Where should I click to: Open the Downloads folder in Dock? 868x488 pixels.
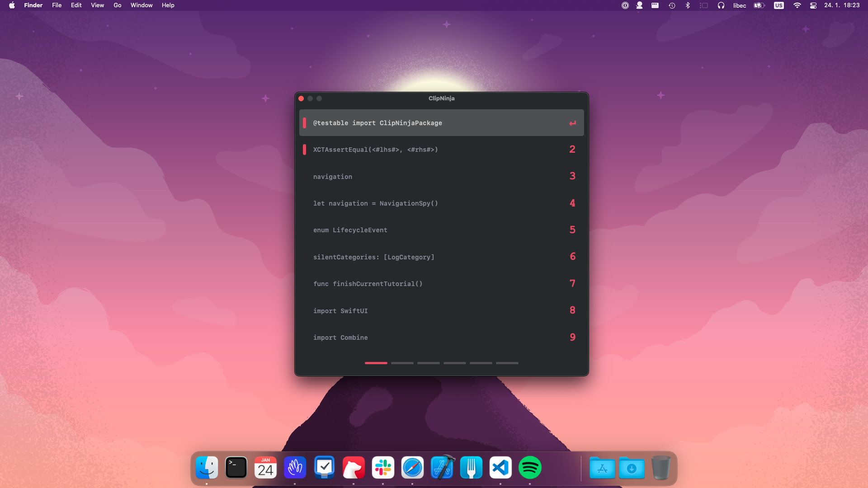(632, 468)
